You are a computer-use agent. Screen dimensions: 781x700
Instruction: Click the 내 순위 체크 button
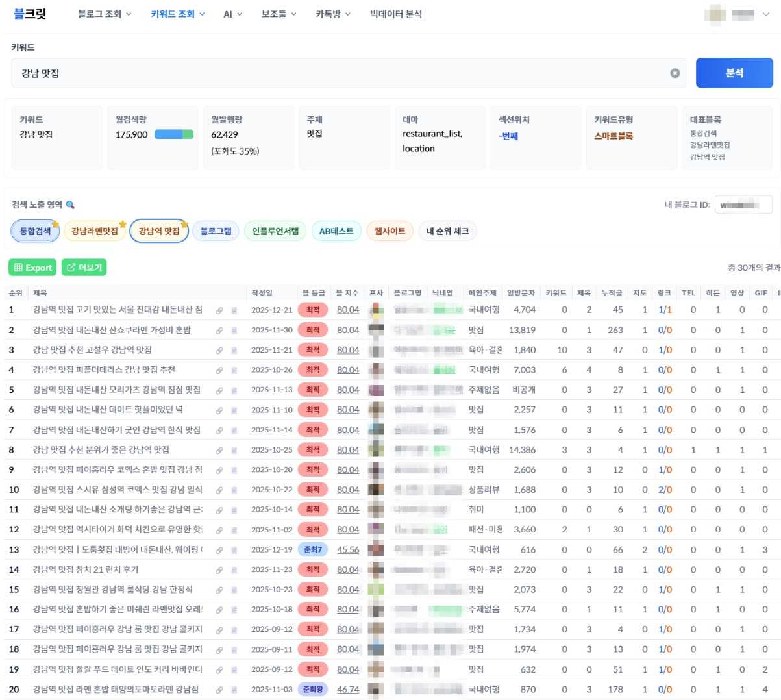[x=447, y=231]
